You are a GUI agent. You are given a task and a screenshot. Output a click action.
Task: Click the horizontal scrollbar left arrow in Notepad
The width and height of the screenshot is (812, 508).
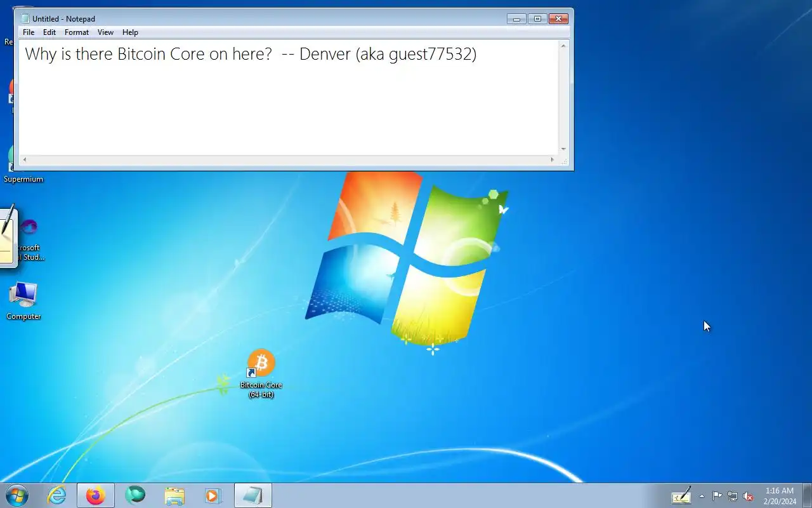point(24,160)
